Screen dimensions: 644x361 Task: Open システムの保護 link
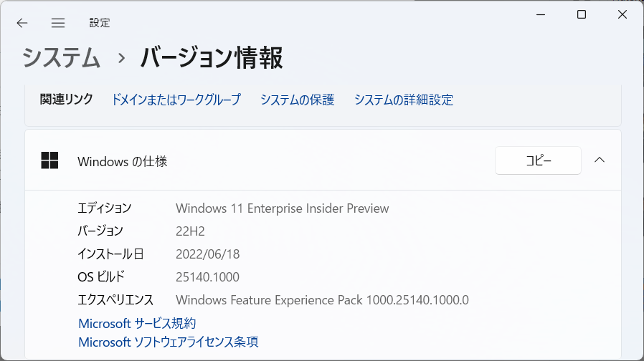click(298, 100)
